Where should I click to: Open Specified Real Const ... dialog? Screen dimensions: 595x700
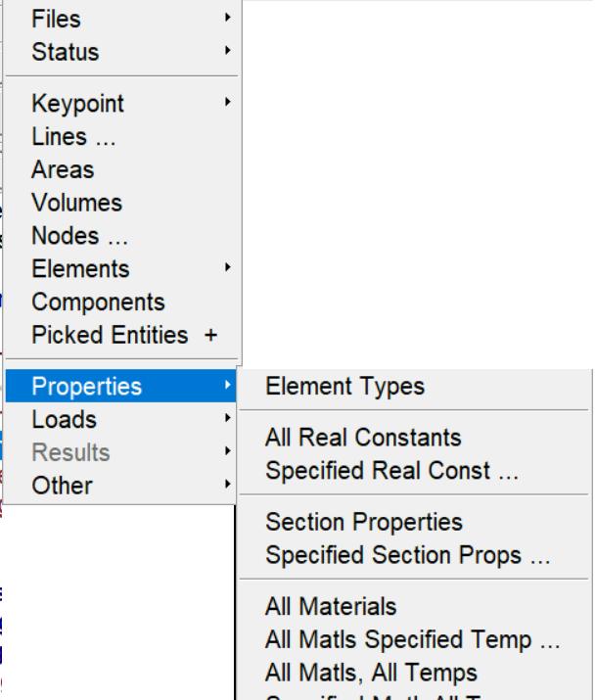(x=391, y=470)
